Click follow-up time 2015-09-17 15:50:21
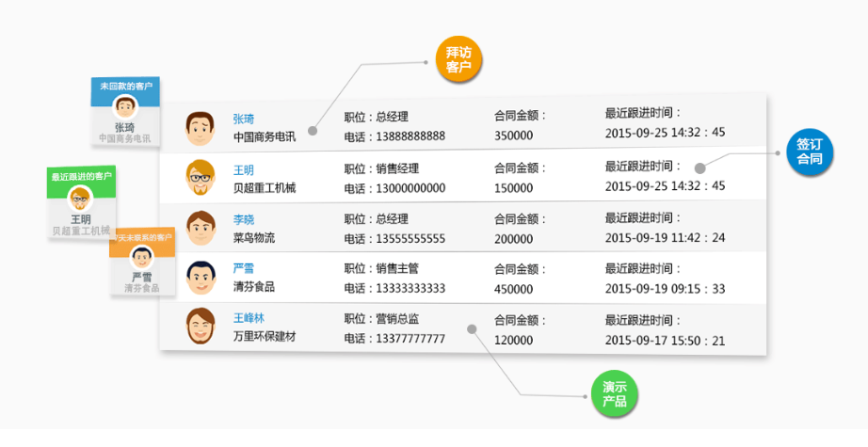Screen dimensions: 868x447 coord(665,340)
